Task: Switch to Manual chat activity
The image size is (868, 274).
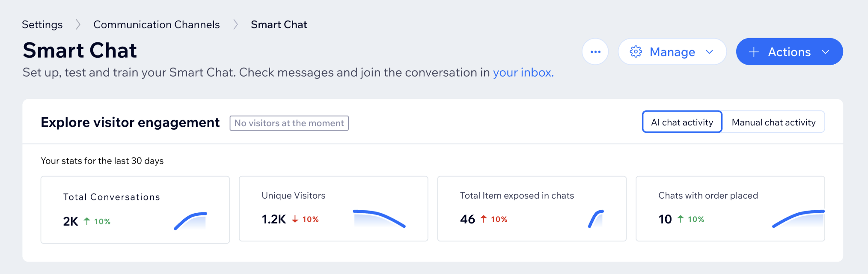Action: 773,122
